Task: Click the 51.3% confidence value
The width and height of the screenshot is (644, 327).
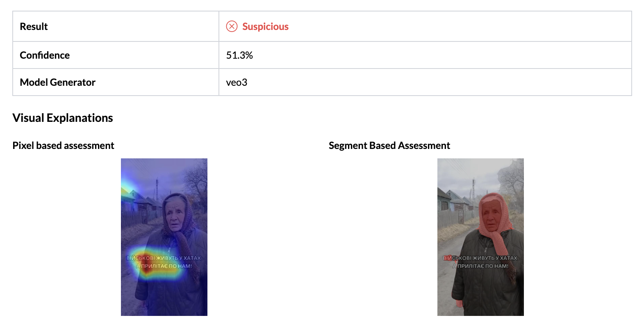Action: click(x=239, y=55)
